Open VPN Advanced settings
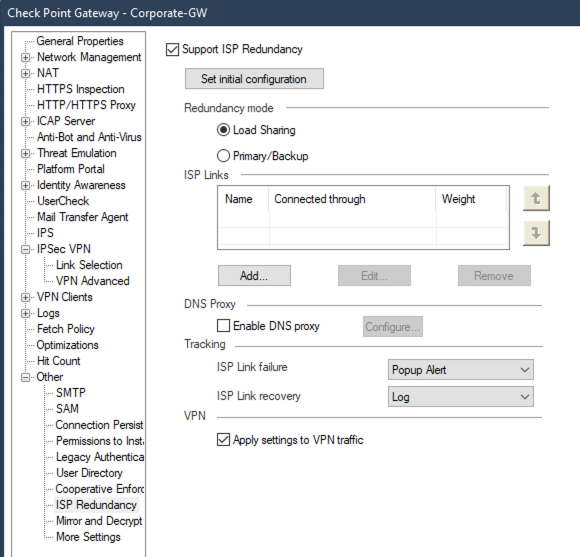This screenshot has height=557, width=580. click(x=92, y=281)
